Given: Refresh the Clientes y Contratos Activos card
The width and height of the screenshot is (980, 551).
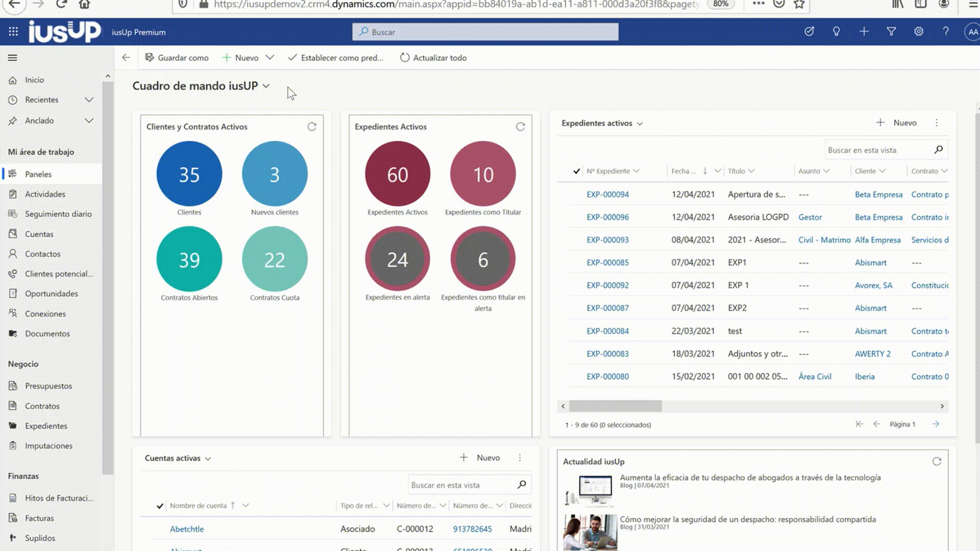Looking at the screenshot, I should tap(312, 127).
